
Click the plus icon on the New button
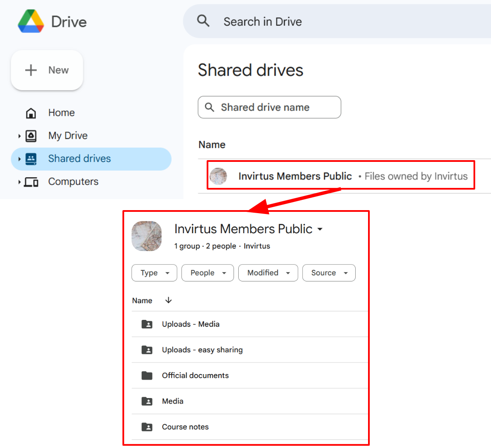[x=31, y=70]
